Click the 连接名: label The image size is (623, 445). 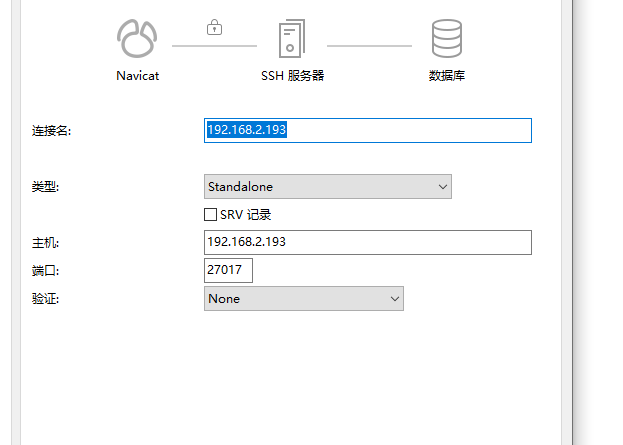[51, 131]
